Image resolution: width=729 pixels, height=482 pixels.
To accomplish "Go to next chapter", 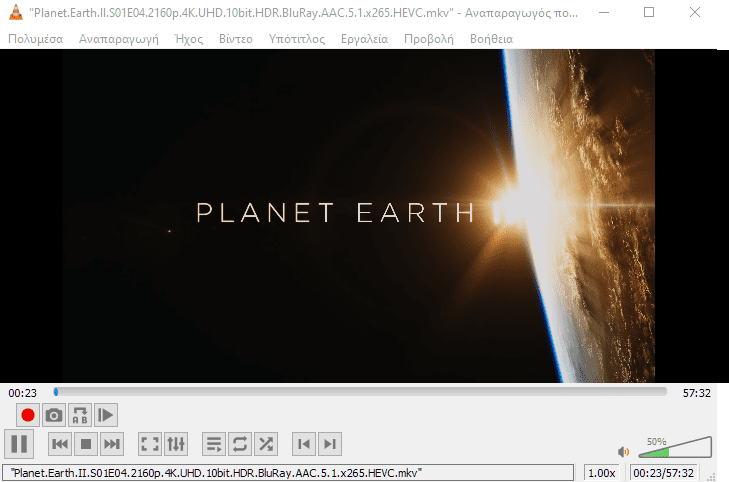I will click(x=330, y=444).
